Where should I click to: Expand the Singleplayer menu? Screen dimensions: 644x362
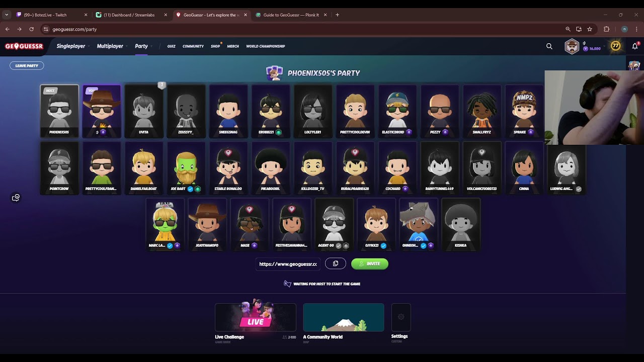click(71, 46)
